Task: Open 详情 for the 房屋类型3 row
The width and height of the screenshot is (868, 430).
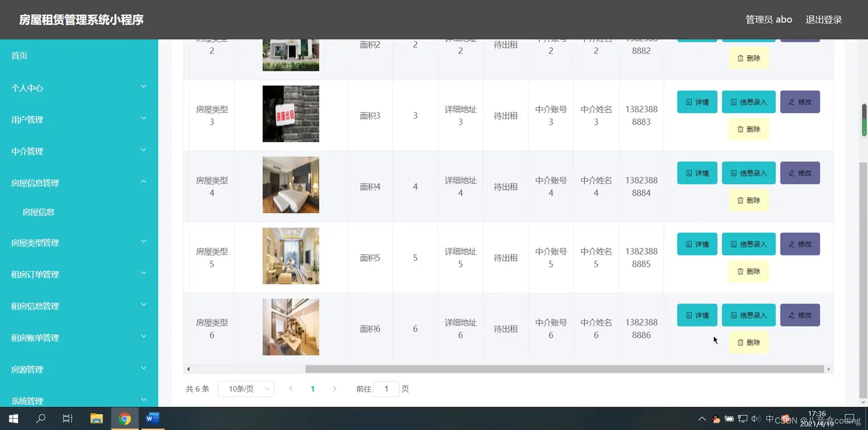Action: tap(697, 102)
